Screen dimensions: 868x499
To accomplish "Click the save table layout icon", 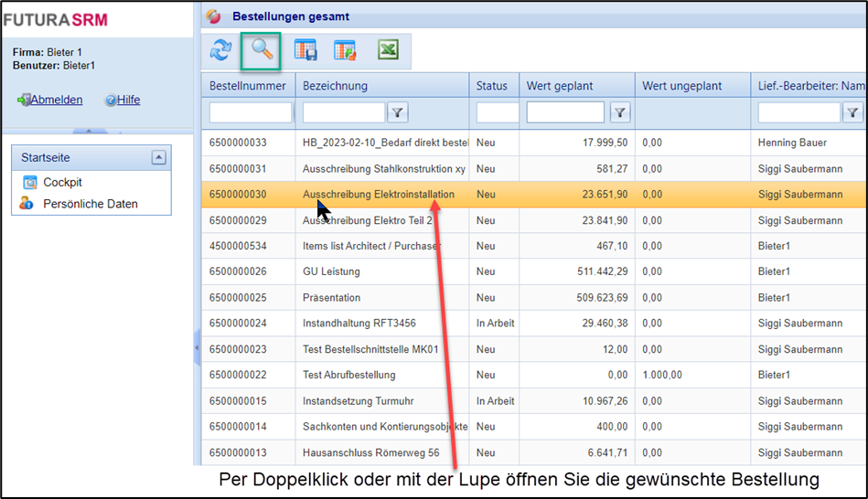I will [x=305, y=51].
